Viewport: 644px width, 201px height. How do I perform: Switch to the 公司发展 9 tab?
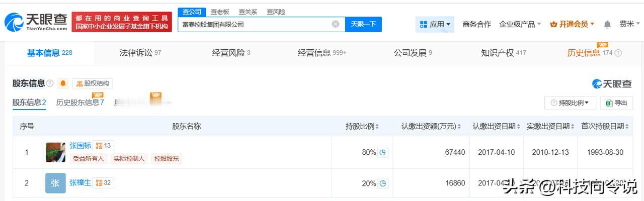coord(413,53)
